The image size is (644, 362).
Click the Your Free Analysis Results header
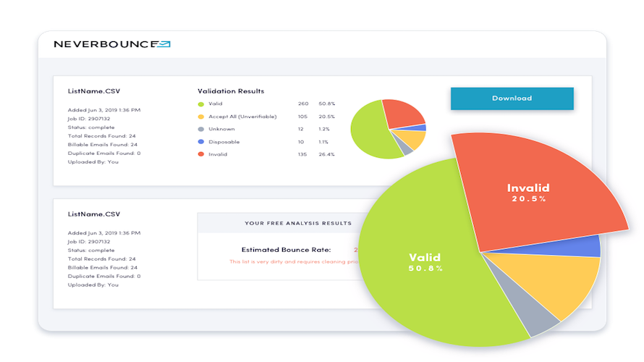298,223
